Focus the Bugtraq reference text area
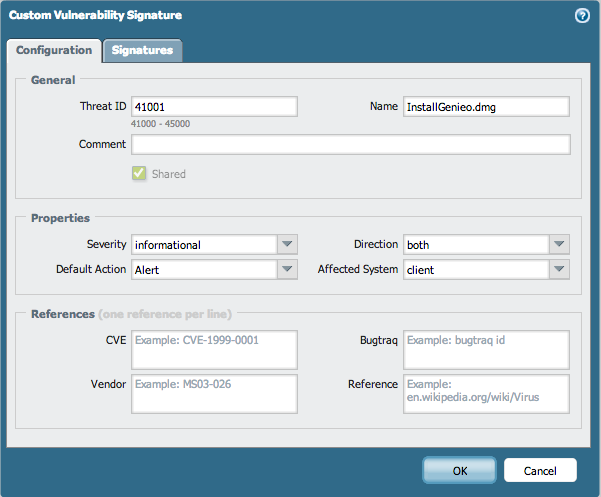Viewport: 601px width, 497px height. (x=486, y=350)
